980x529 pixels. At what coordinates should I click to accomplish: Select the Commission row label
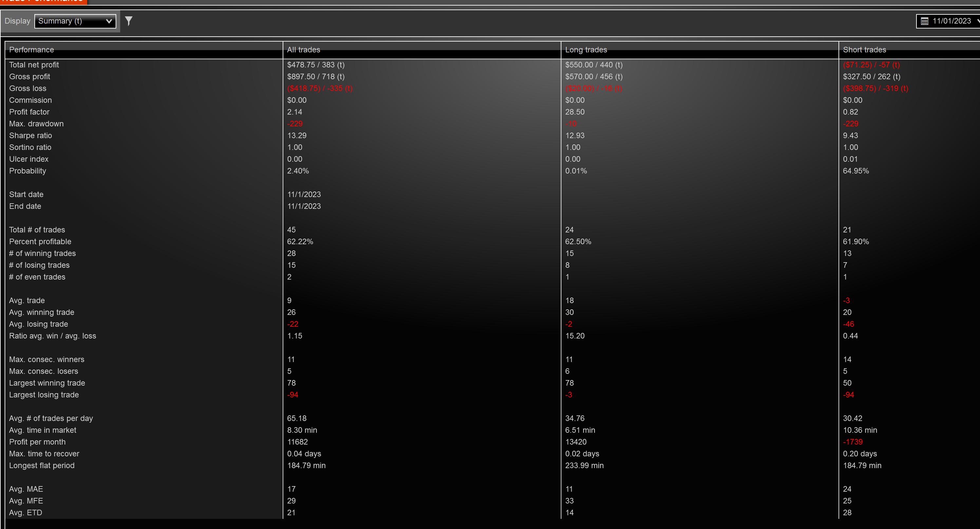pyautogui.click(x=30, y=100)
